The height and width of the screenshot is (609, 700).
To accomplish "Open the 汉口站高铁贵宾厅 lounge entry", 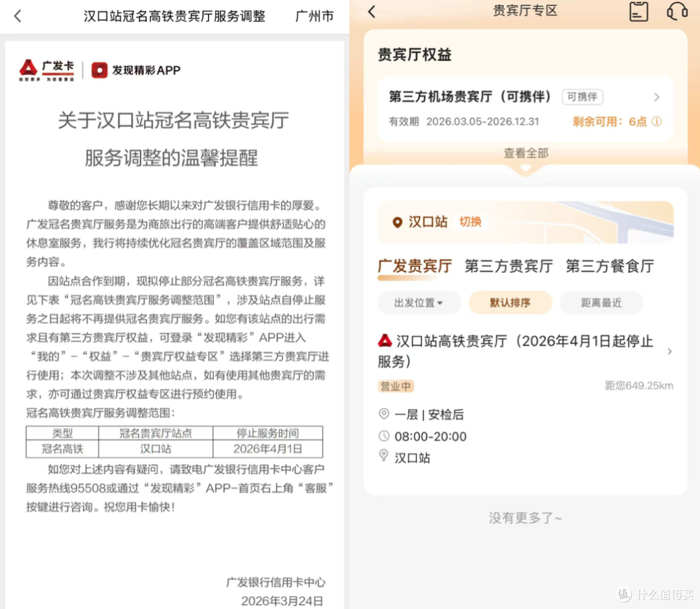I will [525, 351].
